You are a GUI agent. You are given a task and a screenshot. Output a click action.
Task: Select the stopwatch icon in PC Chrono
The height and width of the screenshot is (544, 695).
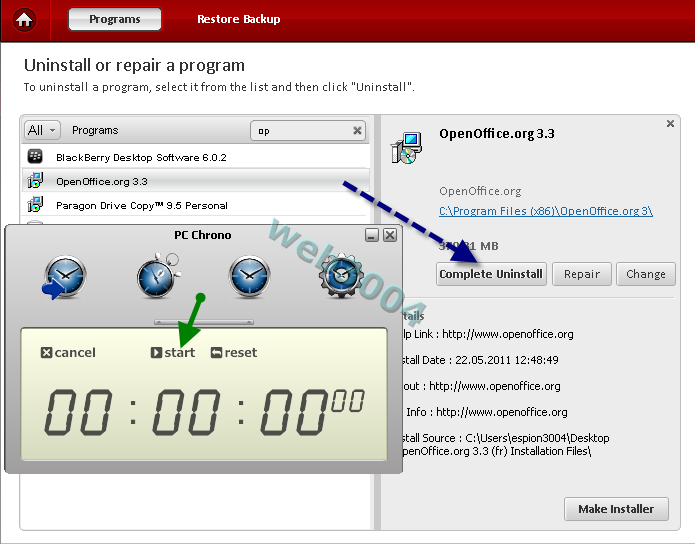[x=158, y=277]
